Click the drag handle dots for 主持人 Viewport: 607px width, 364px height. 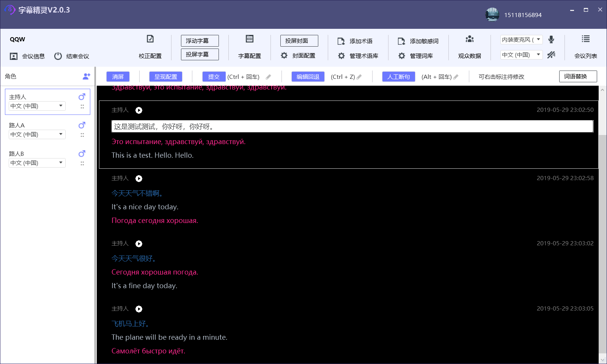point(82,107)
